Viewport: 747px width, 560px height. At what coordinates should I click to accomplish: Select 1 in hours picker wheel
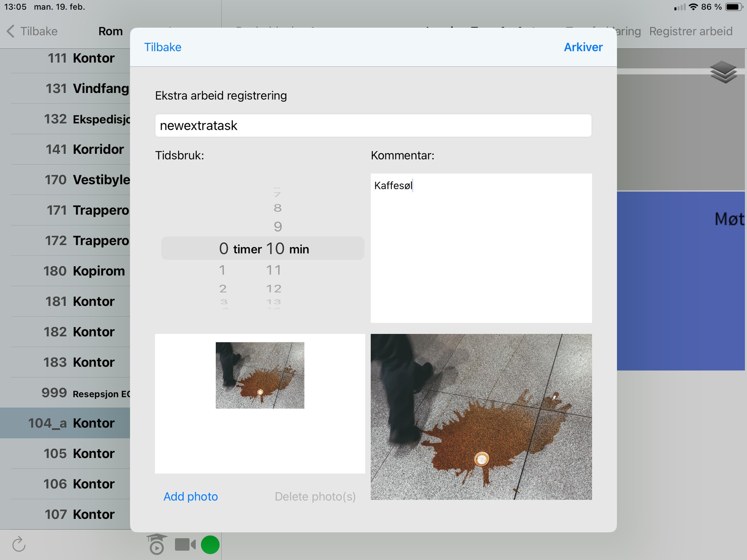(223, 270)
